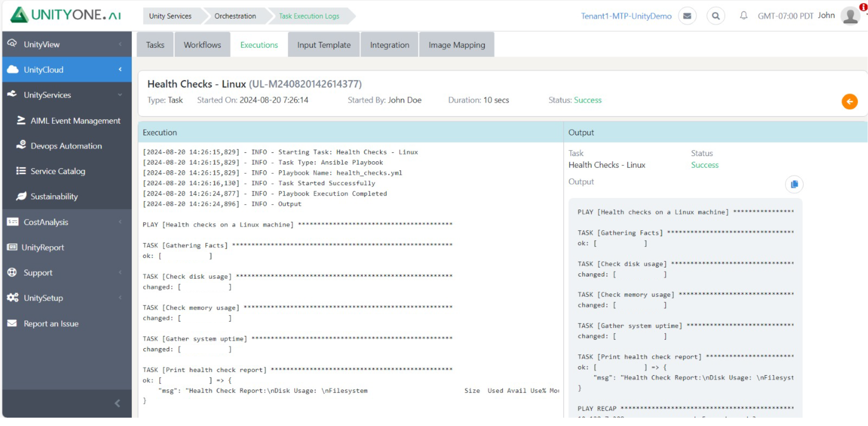Click the user avatar icon
The height and width of the screenshot is (426, 868).
(x=850, y=16)
